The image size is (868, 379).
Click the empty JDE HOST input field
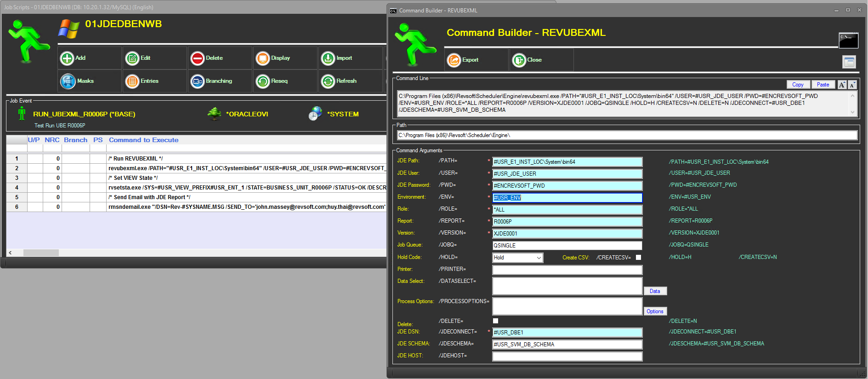pos(567,356)
